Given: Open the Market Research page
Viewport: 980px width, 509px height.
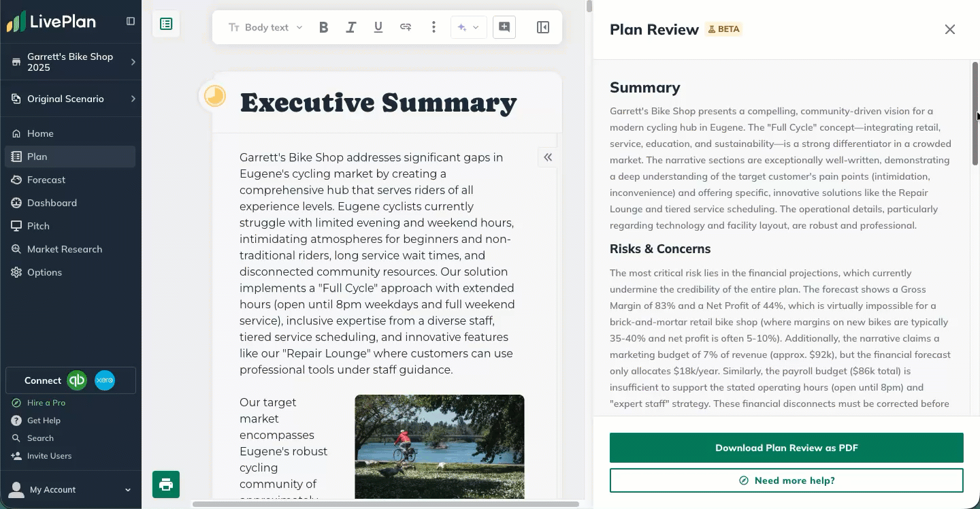Looking at the screenshot, I should tap(64, 249).
